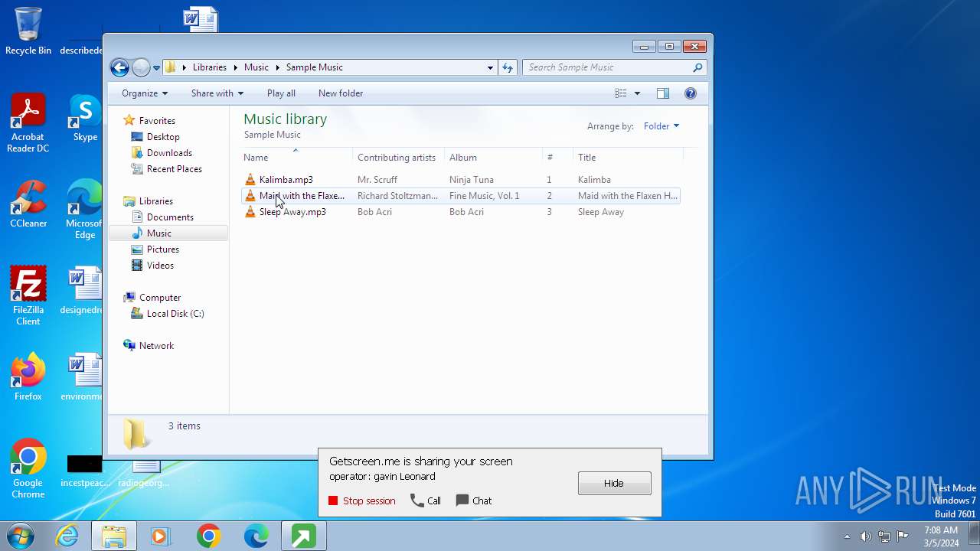The height and width of the screenshot is (551, 980).
Task: Open Chrome from the taskbar
Action: (x=208, y=536)
